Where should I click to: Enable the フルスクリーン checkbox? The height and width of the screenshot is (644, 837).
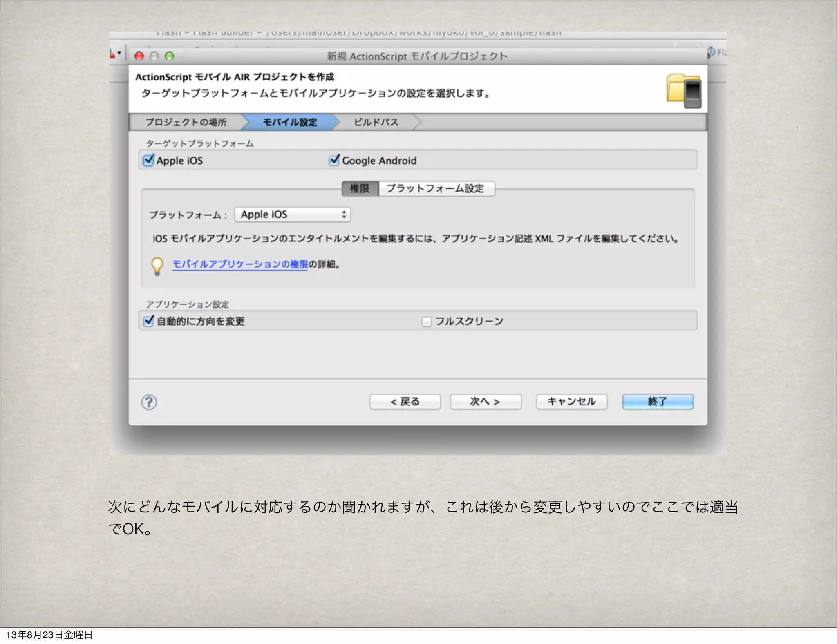[x=427, y=322]
